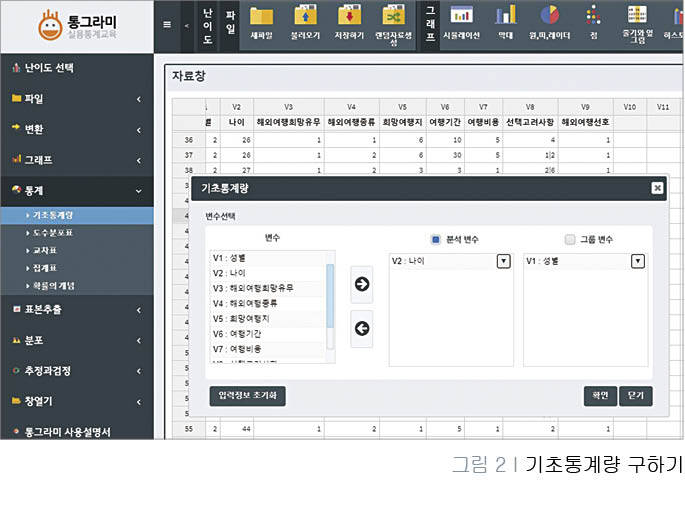Click the 입력정보 초기화 button
This screenshot has width=685, height=506.
(247, 396)
